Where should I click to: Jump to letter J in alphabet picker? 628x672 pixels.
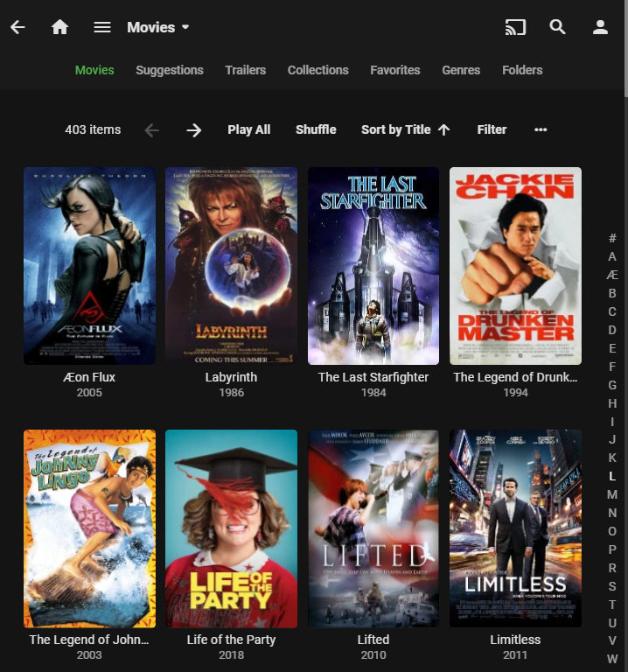(x=612, y=440)
